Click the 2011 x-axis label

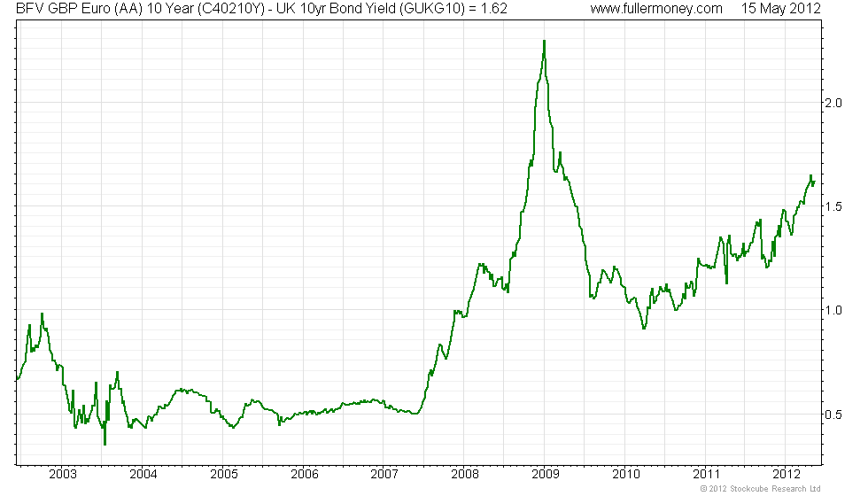pos(707,474)
